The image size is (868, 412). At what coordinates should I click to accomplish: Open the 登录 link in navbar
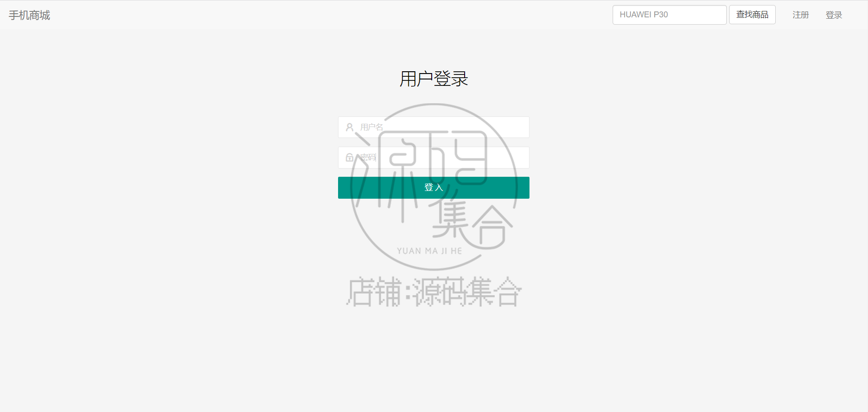[x=834, y=15]
